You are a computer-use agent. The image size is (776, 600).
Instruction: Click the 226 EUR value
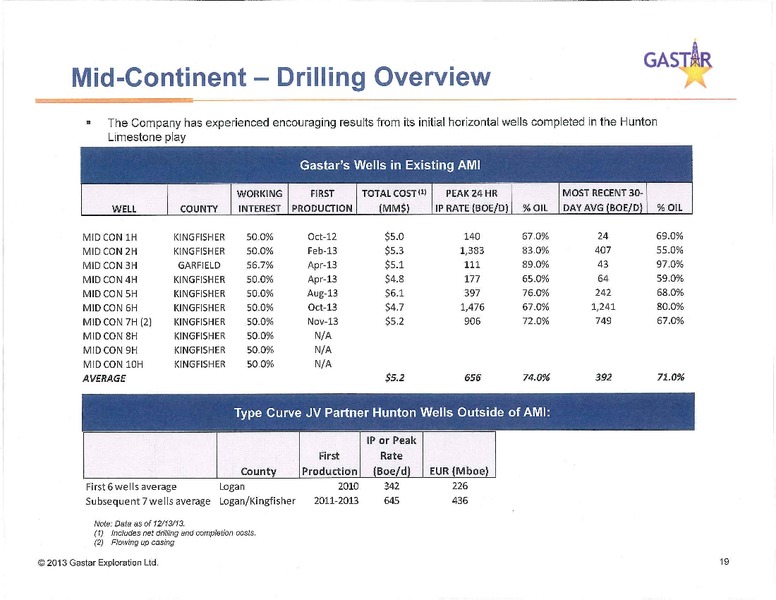click(460, 486)
